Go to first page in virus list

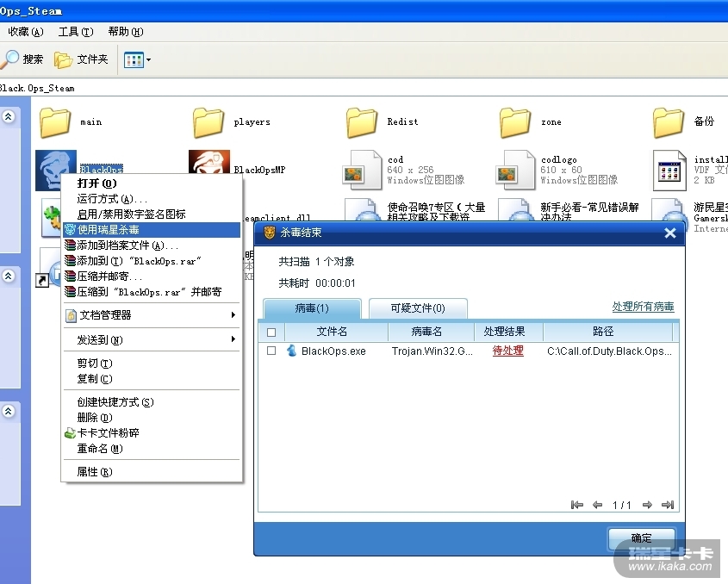(576, 505)
